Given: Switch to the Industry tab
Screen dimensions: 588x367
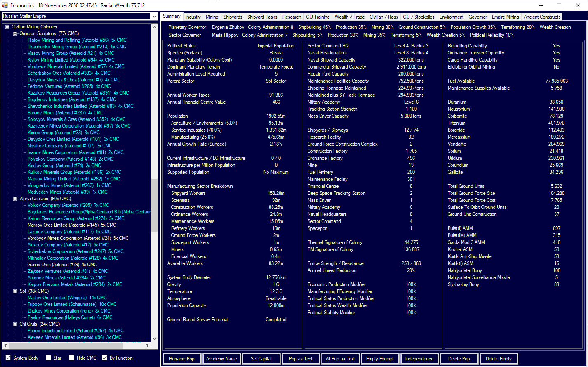Looking at the screenshot, I should click(193, 17).
